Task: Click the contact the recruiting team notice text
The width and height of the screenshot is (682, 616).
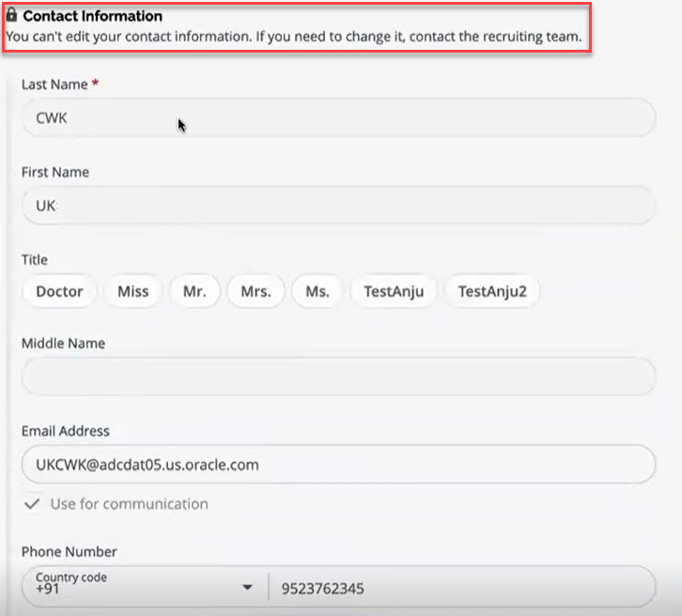Action: 294,37
